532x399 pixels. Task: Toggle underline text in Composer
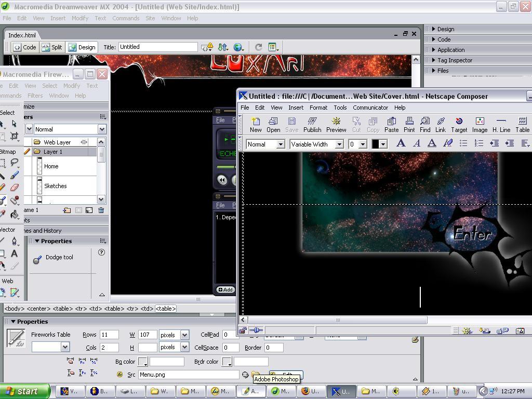[x=432, y=143]
